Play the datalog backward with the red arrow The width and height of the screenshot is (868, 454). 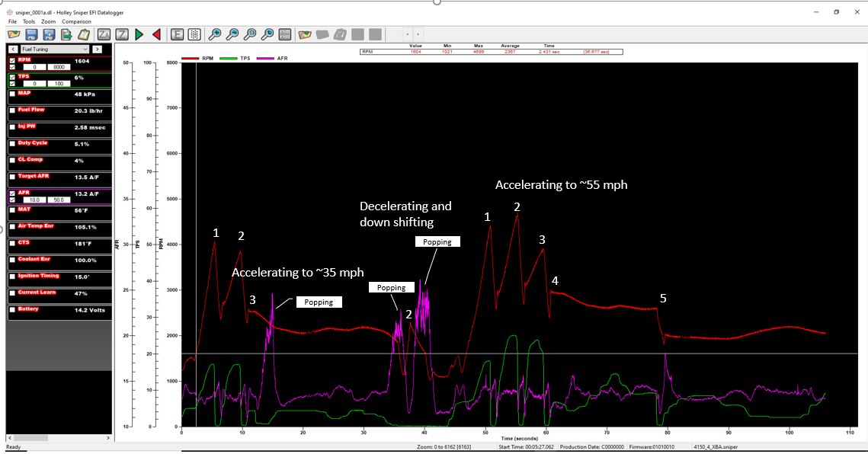(157, 34)
